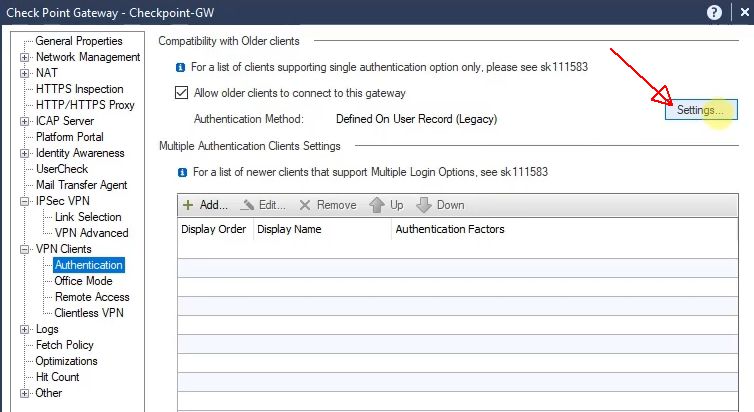The height and width of the screenshot is (412, 754).
Task: Select ICAP Server label in tree
Action: [65, 121]
